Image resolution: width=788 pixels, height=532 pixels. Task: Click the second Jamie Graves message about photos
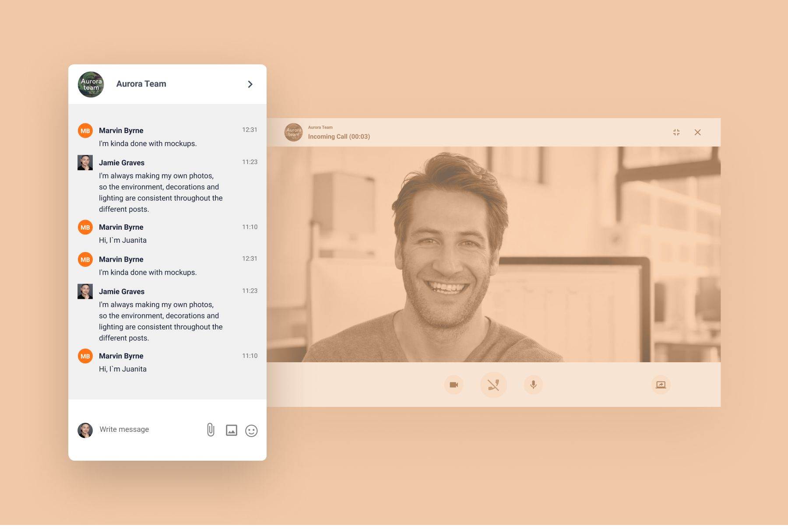161,321
